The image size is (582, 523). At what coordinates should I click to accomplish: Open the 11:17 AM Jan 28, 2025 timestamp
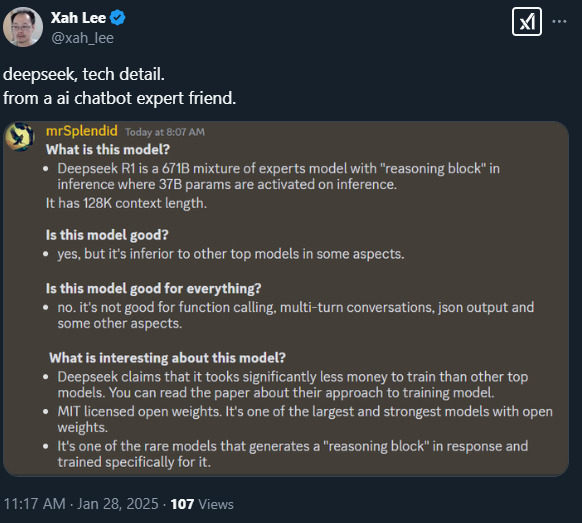(x=81, y=504)
